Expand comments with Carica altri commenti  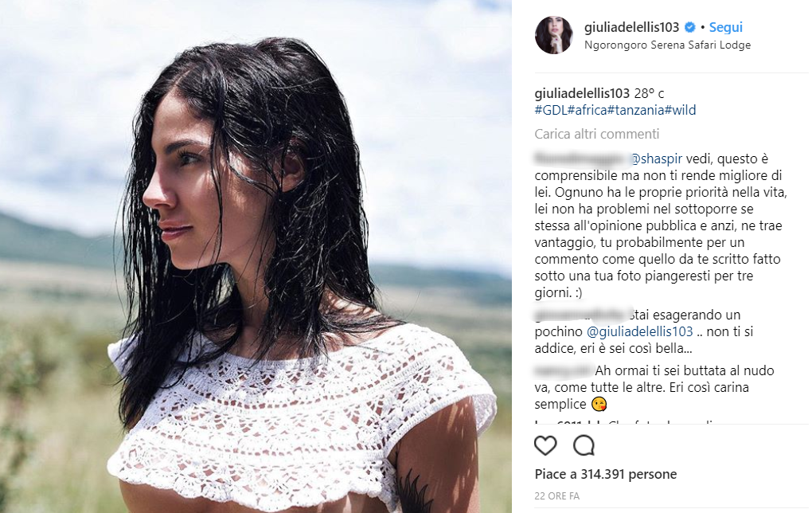(596, 134)
